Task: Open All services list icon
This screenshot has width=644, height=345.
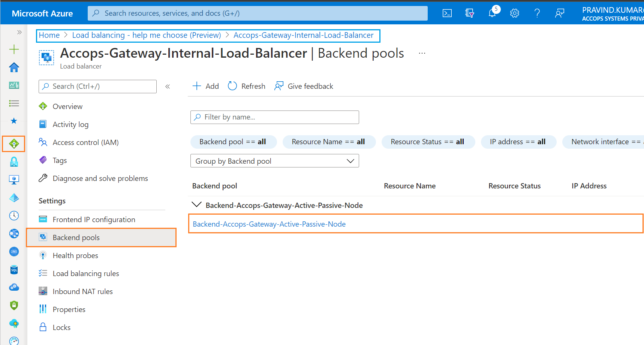Action: click(x=14, y=103)
